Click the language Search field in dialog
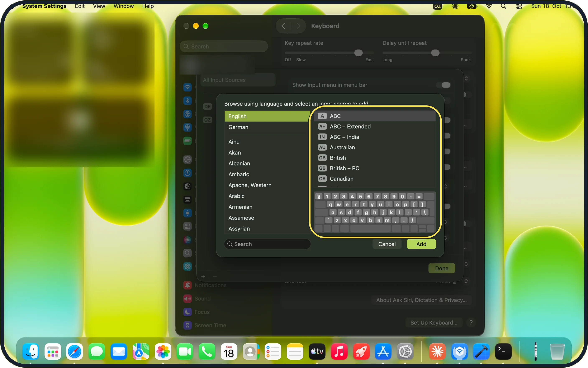This screenshot has width=588, height=368. coord(267,244)
